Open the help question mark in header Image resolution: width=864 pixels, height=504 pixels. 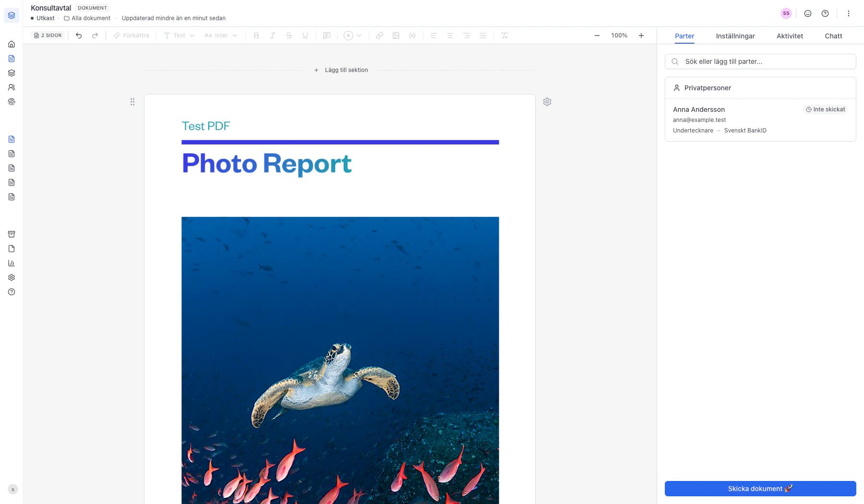tap(825, 13)
